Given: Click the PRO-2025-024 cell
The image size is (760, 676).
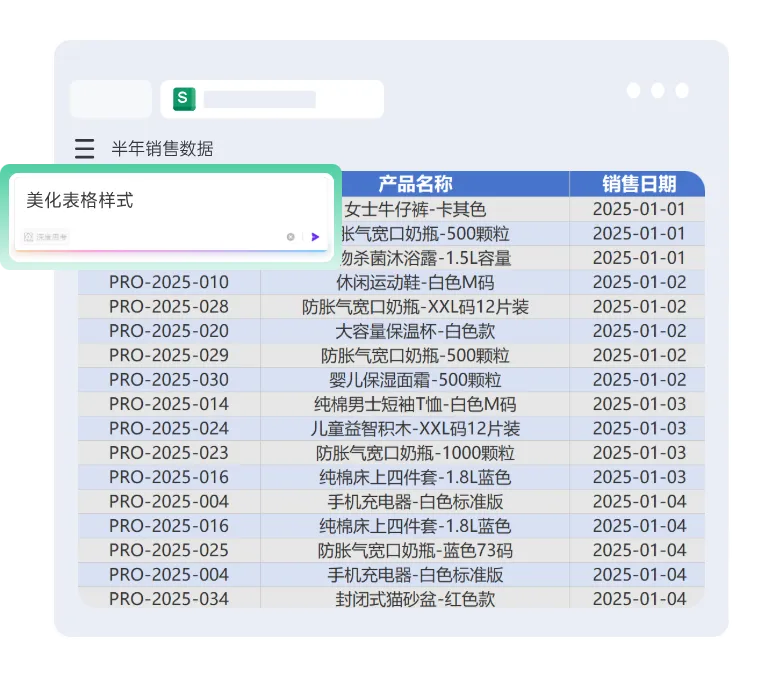Looking at the screenshot, I should click(x=169, y=428).
